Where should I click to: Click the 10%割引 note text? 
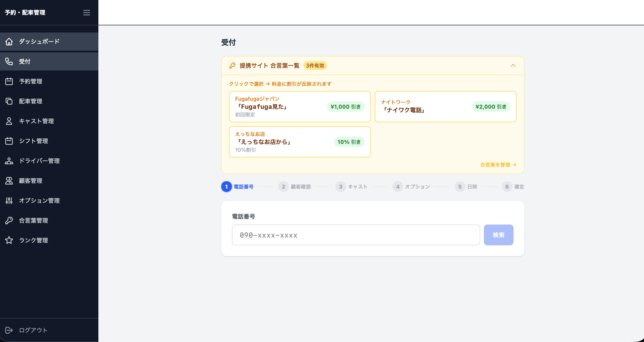tap(246, 150)
